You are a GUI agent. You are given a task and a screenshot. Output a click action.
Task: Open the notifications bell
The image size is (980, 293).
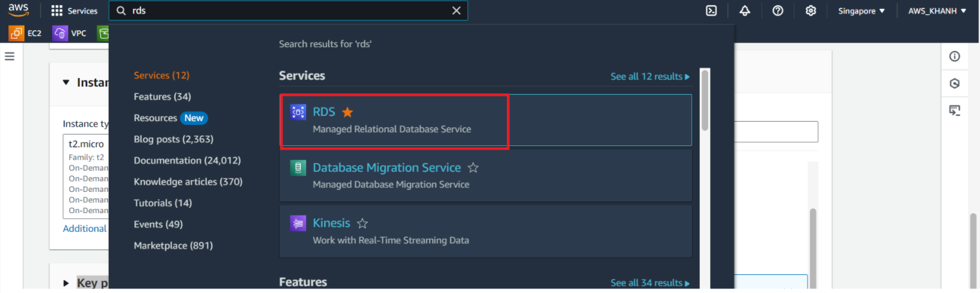745,11
